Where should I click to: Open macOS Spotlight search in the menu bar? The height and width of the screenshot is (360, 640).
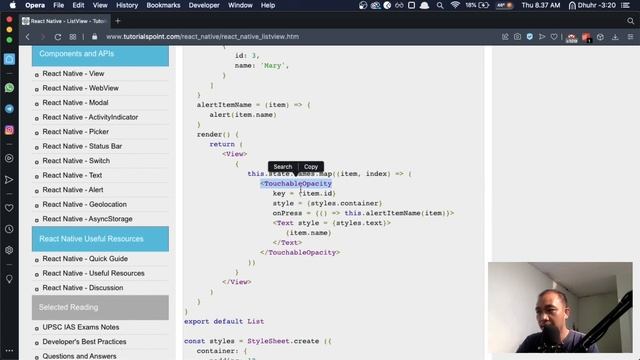click(x=440, y=5)
